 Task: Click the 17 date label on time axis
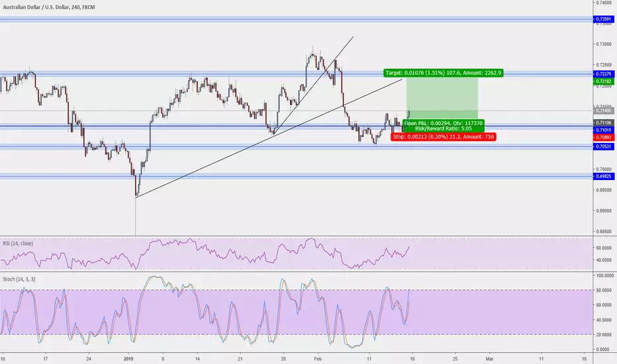click(x=46, y=359)
